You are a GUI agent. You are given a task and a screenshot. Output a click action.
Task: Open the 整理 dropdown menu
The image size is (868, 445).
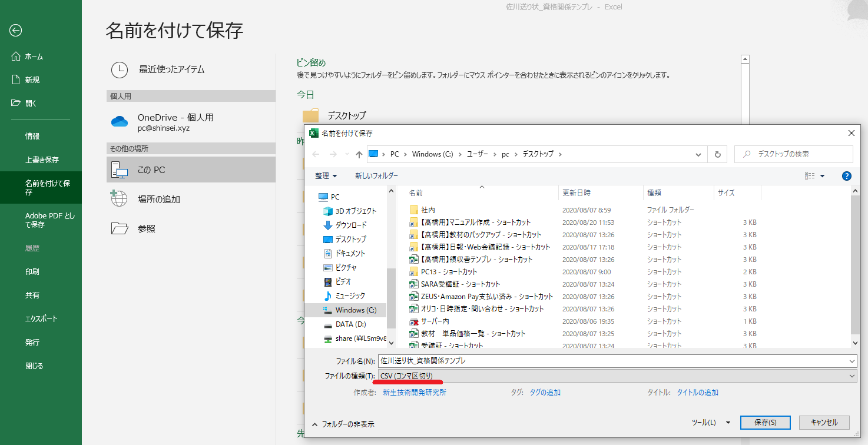(326, 176)
